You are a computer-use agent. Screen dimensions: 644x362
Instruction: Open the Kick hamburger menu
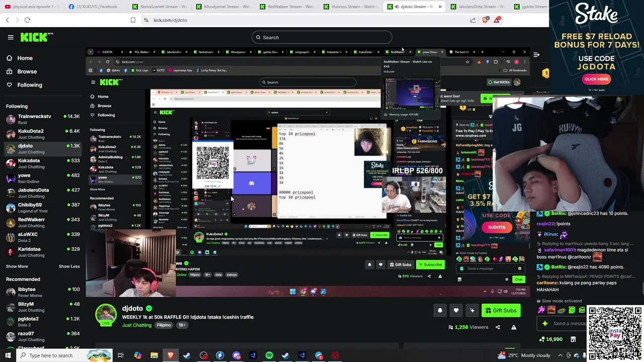click(11, 37)
